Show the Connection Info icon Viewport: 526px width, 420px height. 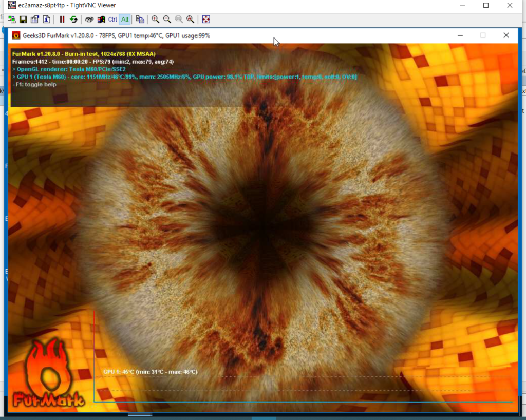(46, 20)
